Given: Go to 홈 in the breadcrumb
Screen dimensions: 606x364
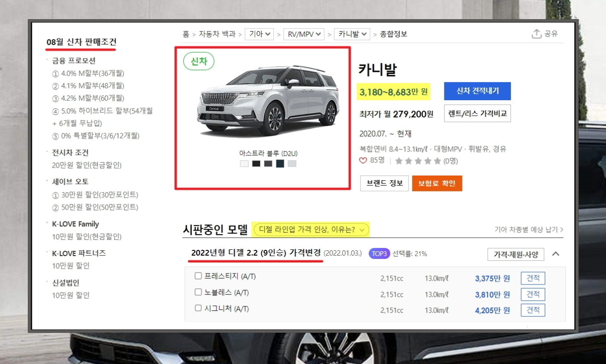Looking at the screenshot, I should click(186, 34).
